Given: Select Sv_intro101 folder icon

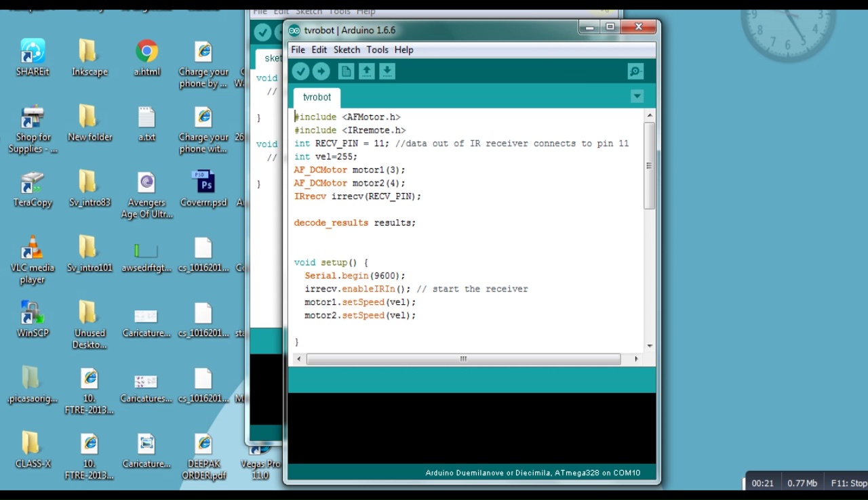Looking at the screenshot, I should tap(90, 254).
